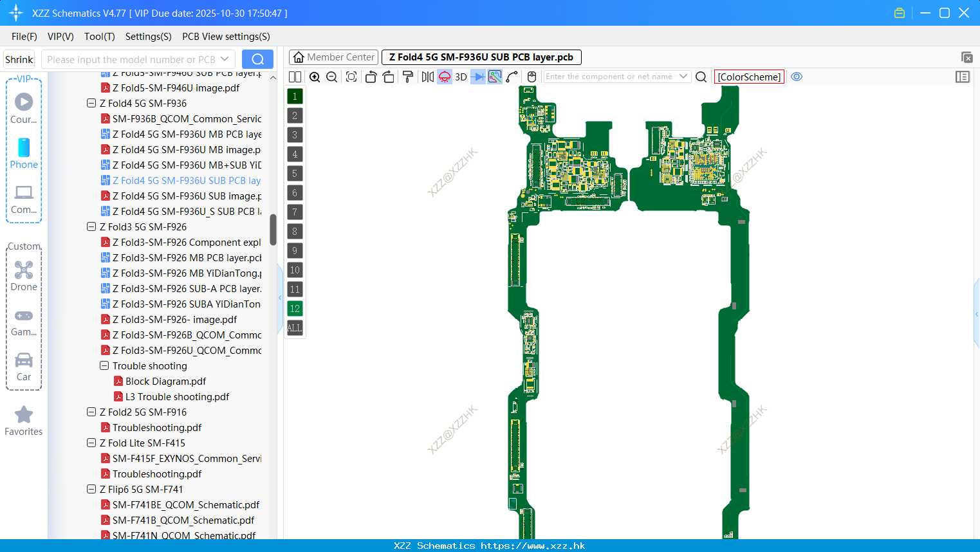
Task: Open the ColorScheme settings
Action: click(x=749, y=77)
